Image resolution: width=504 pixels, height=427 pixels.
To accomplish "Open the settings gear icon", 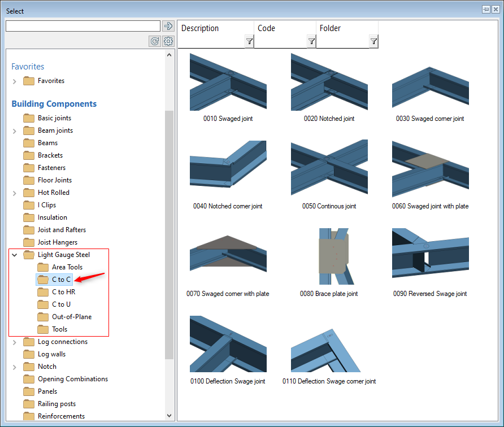I will coord(168,41).
